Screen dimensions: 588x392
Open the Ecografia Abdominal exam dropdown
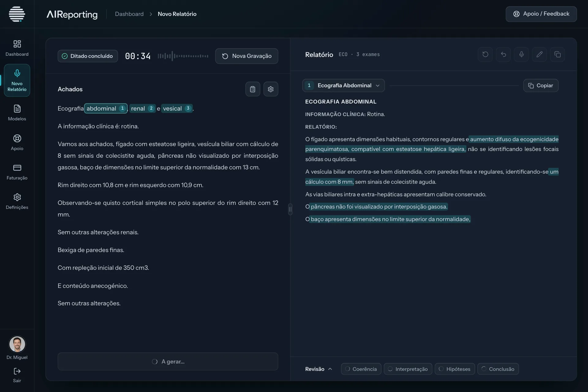(x=344, y=85)
